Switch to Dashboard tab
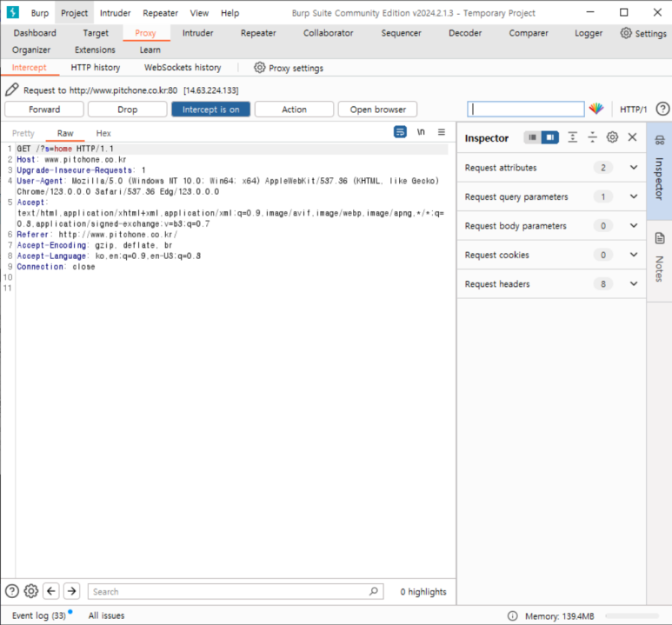 coord(35,33)
